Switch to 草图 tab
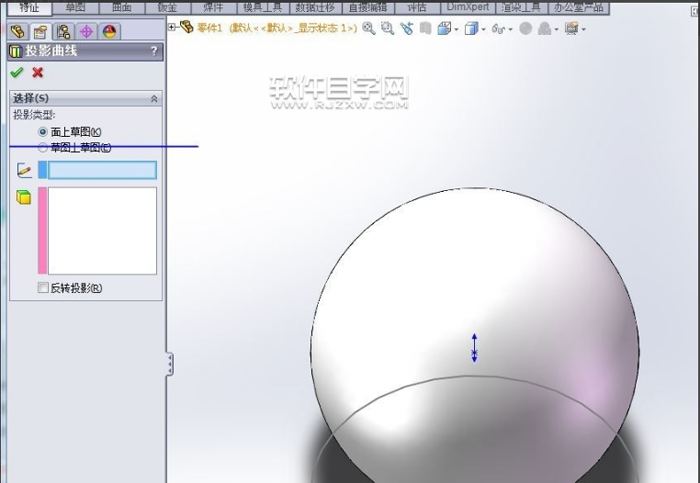This screenshot has height=483, width=700. click(75, 8)
